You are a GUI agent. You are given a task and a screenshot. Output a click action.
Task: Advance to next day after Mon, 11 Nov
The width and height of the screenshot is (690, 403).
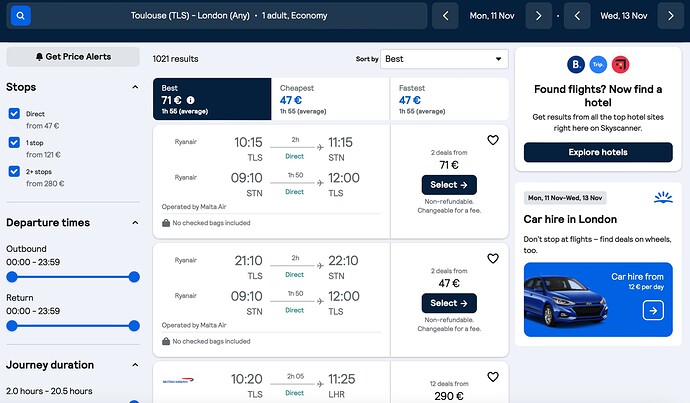click(x=538, y=16)
